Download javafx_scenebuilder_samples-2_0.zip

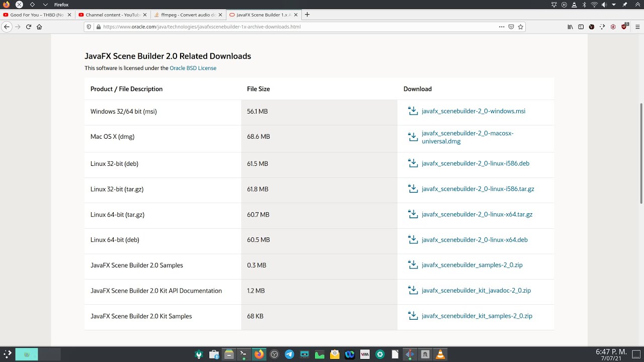click(x=472, y=265)
